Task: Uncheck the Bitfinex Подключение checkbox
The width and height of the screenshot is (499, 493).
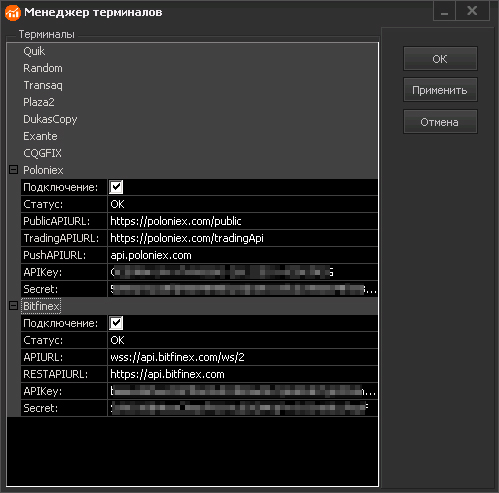Action: (x=116, y=323)
